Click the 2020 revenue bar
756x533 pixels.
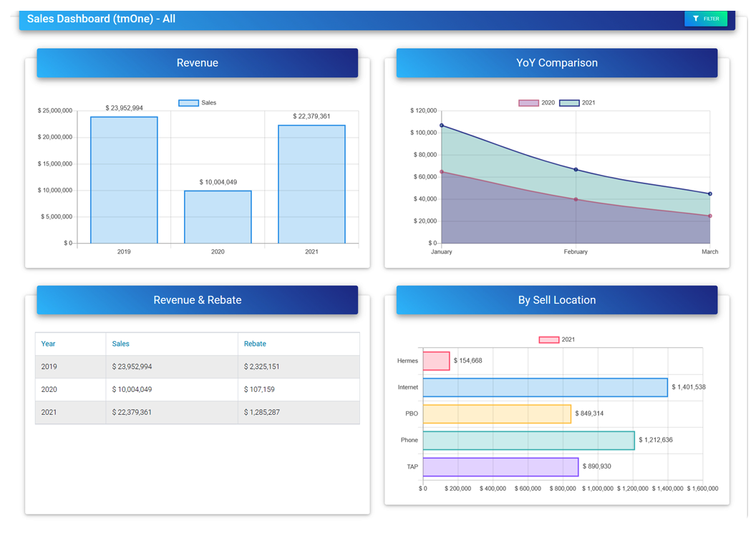pos(217,216)
